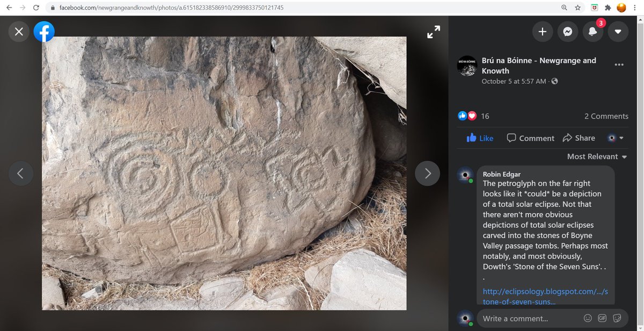Image resolution: width=644 pixels, height=331 pixels.
Task: Open the Chrome three-dot menu
Action: point(635,8)
